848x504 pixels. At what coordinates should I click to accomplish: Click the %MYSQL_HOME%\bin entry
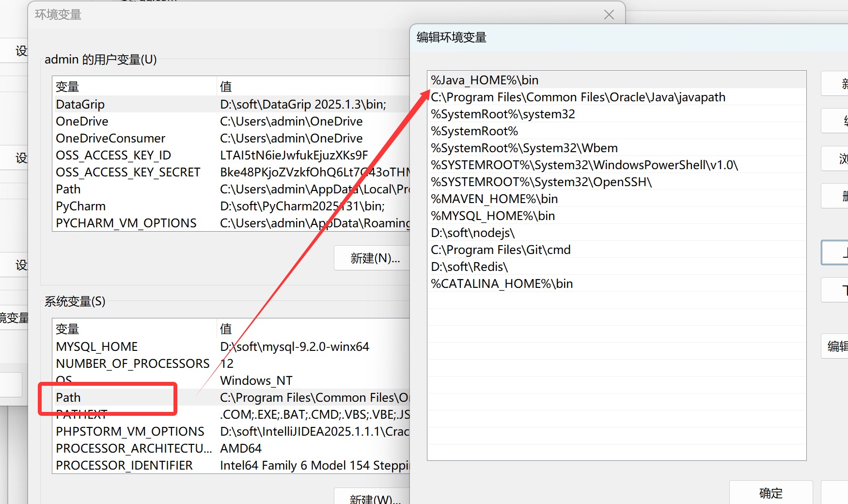coord(493,216)
